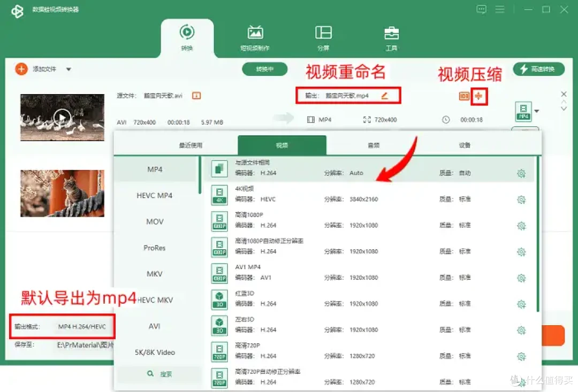Open settings gear for 1080P auto-correct preset
Viewport: 578px width, 392px height.
point(521,252)
